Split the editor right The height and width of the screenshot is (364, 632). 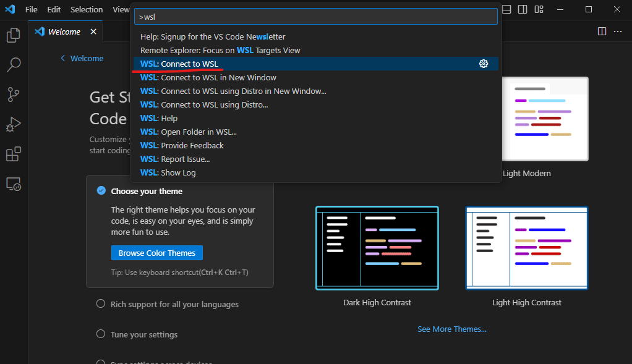click(x=602, y=32)
